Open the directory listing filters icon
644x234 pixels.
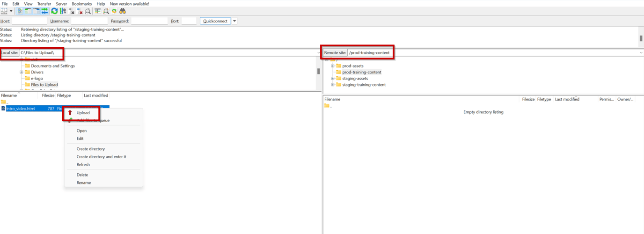tap(97, 11)
